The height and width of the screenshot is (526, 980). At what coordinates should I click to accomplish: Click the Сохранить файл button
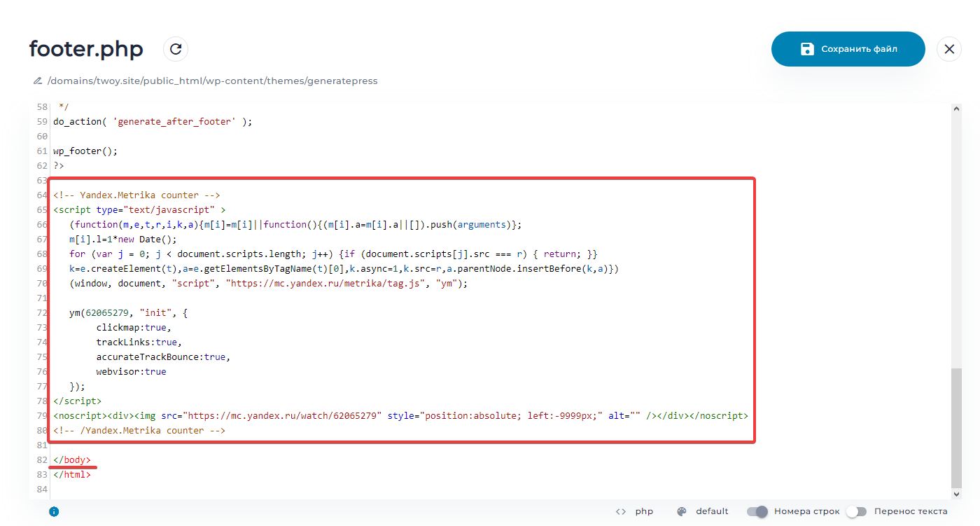click(848, 49)
